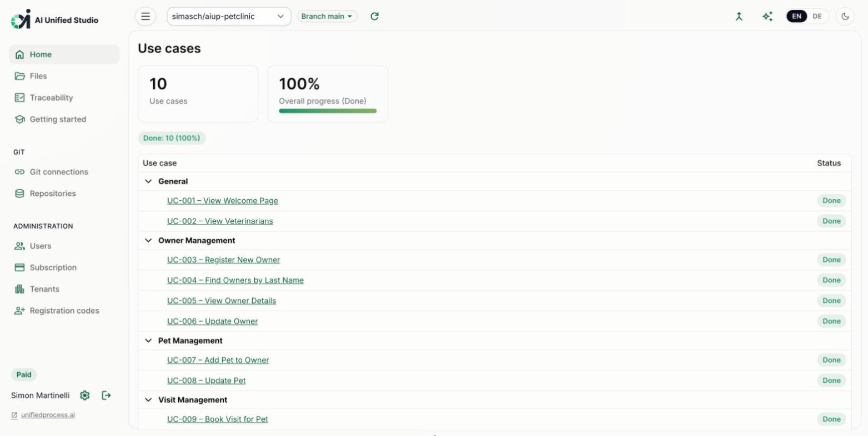
Task: Collapse the Visit Management group
Action: (148, 400)
